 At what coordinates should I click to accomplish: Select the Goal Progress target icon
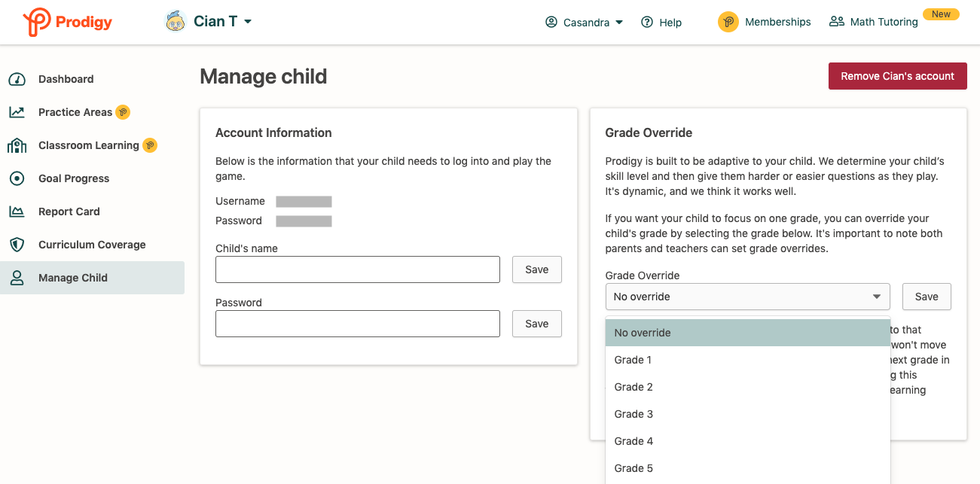17,178
